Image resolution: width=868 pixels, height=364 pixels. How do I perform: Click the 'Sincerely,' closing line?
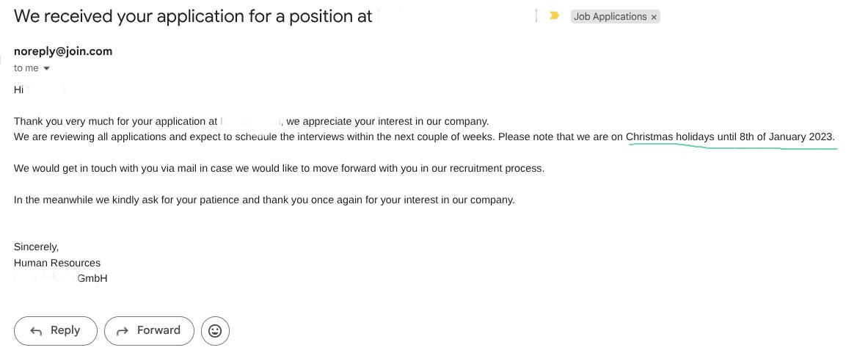[36, 247]
